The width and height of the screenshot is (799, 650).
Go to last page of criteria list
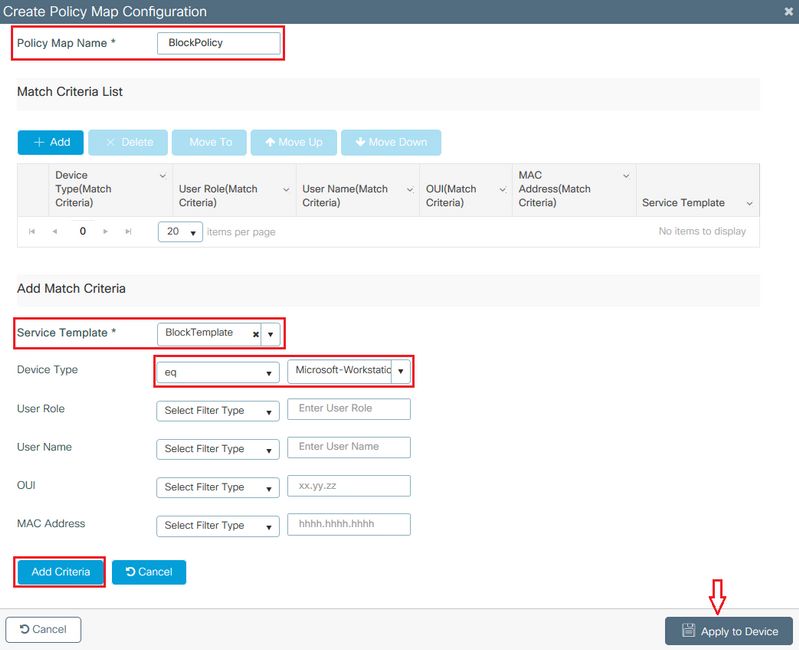(128, 231)
